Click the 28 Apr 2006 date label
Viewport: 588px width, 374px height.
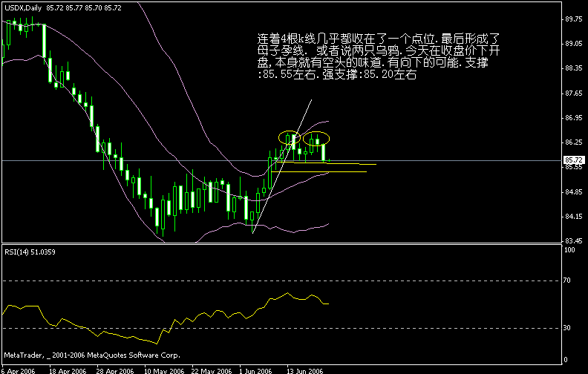point(115,370)
